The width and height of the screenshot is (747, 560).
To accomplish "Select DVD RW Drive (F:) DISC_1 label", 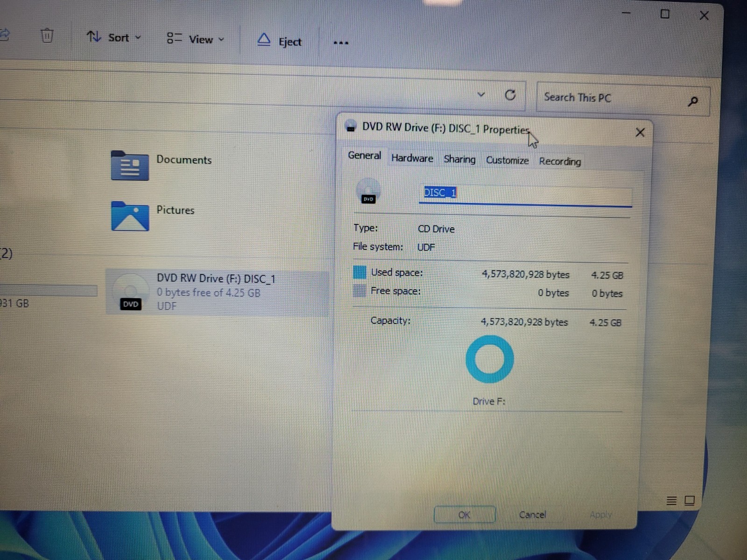I will (216, 279).
